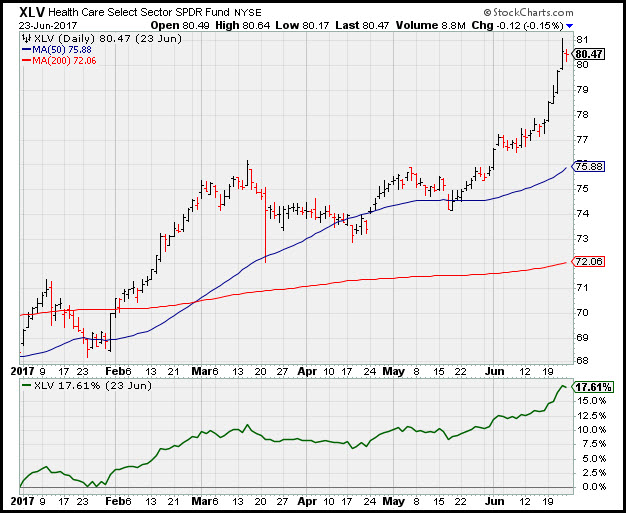Click the 23-Jun-2017 date in the header
This screenshot has height=513, width=626.
coord(41,26)
